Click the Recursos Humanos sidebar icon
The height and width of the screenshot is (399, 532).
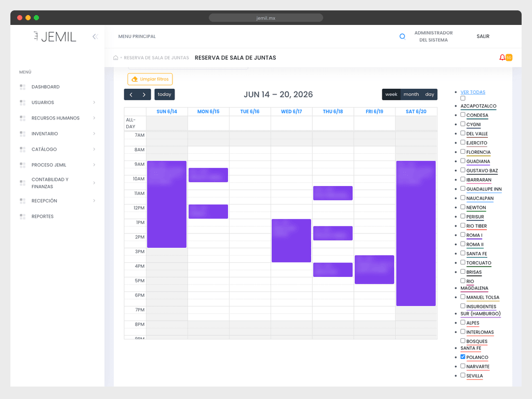coord(23,118)
